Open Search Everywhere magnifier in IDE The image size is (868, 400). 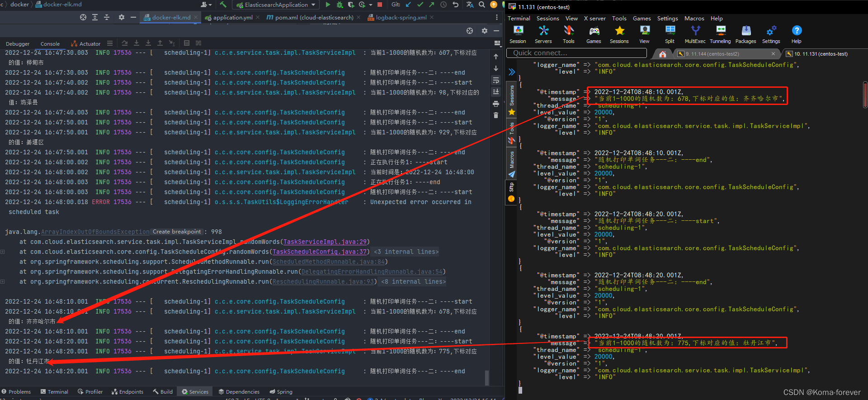pyautogui.click(x=482, y=5)
